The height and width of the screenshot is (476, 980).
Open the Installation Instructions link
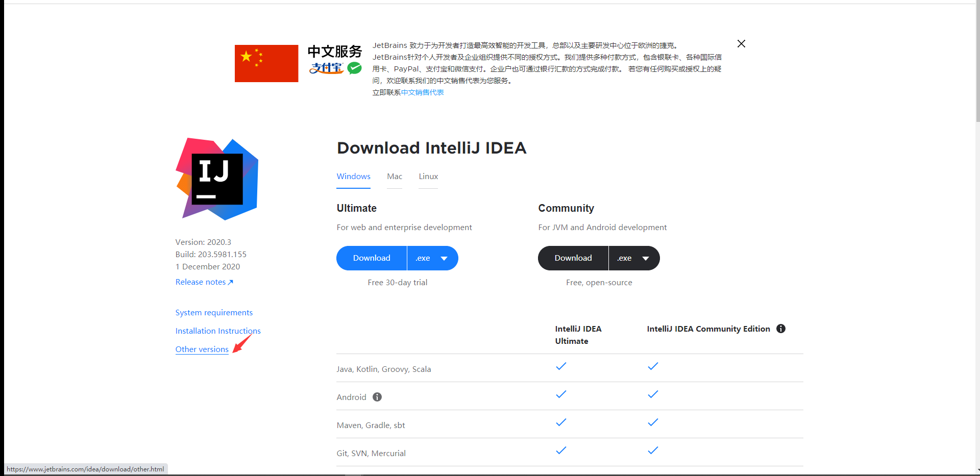(x=218, y=331)
